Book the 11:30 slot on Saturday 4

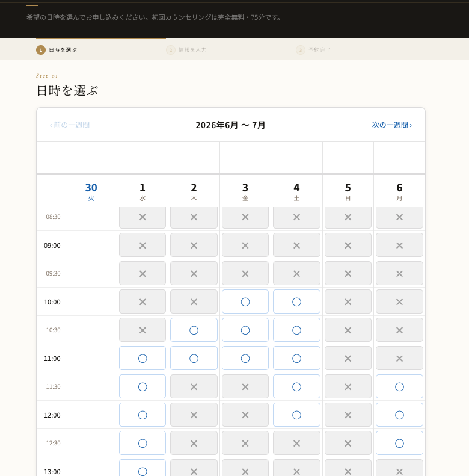pos(296,386)
